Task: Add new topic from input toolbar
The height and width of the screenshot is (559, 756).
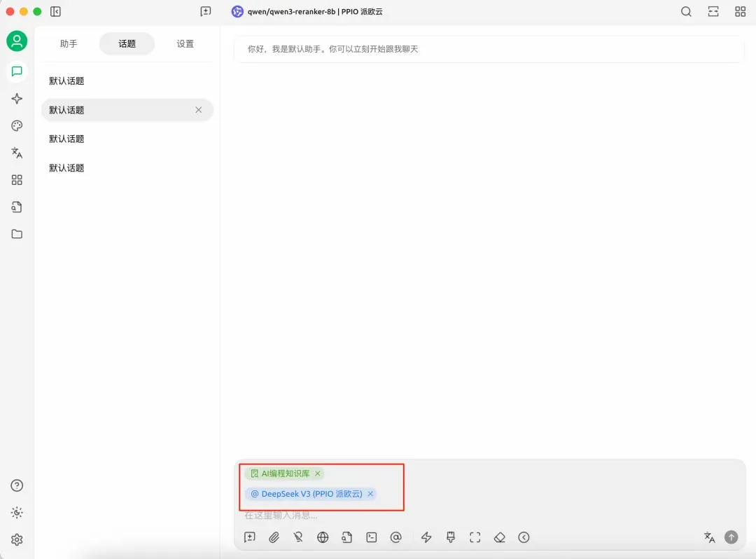Action: click(250, 537)
